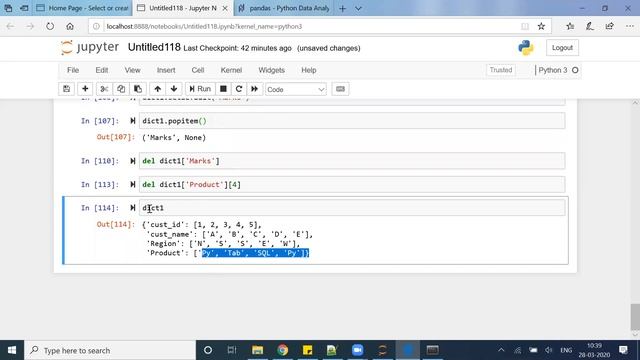
Task: Switch to the pandas Python Data Analysis tab
Action: click(x=284, y=8)
